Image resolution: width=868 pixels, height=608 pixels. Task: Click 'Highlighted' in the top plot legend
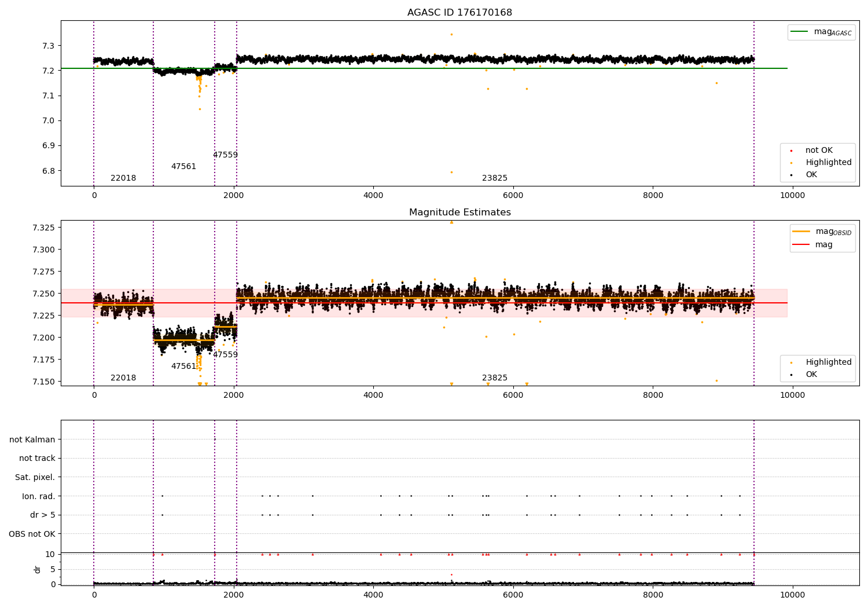(x=828, y=162)
